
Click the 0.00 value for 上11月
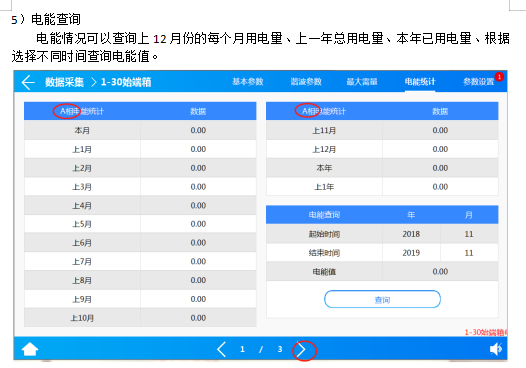pos(440,130)
